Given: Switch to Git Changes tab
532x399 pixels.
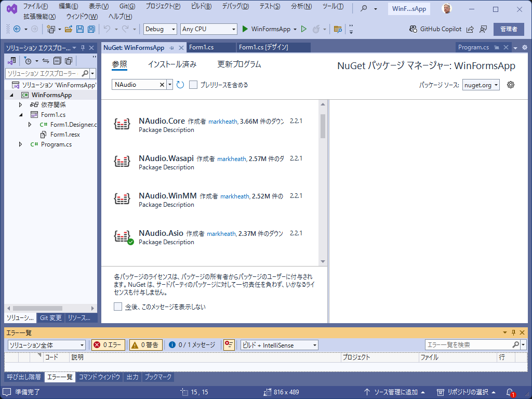Looking at the screenshot, I should click(x=50, y=318).
